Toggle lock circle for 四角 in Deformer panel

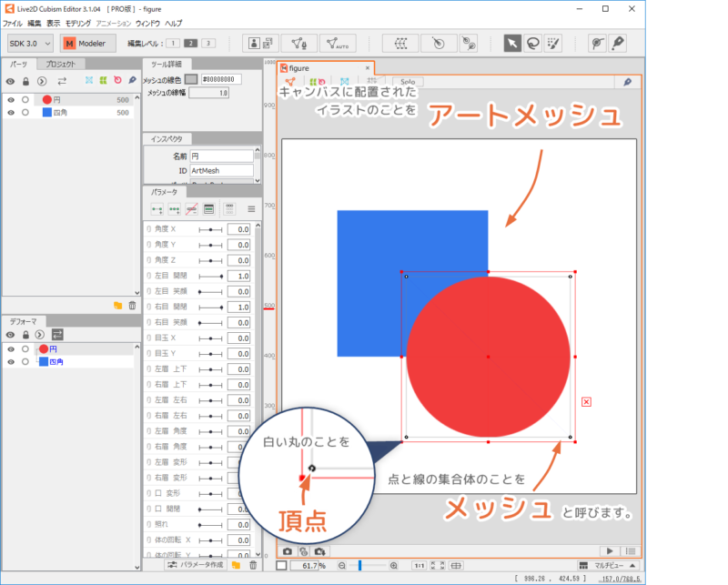tap(25, 362)
